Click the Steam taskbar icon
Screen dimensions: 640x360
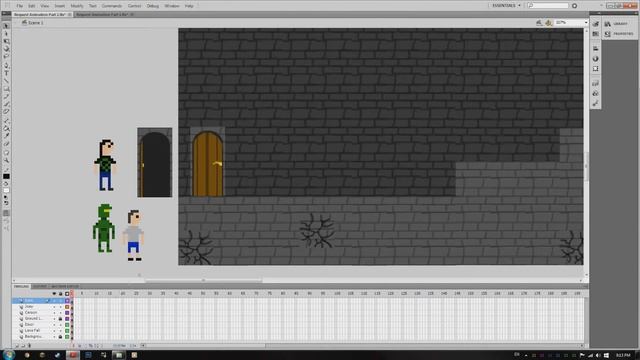click(x=57, y=355)
